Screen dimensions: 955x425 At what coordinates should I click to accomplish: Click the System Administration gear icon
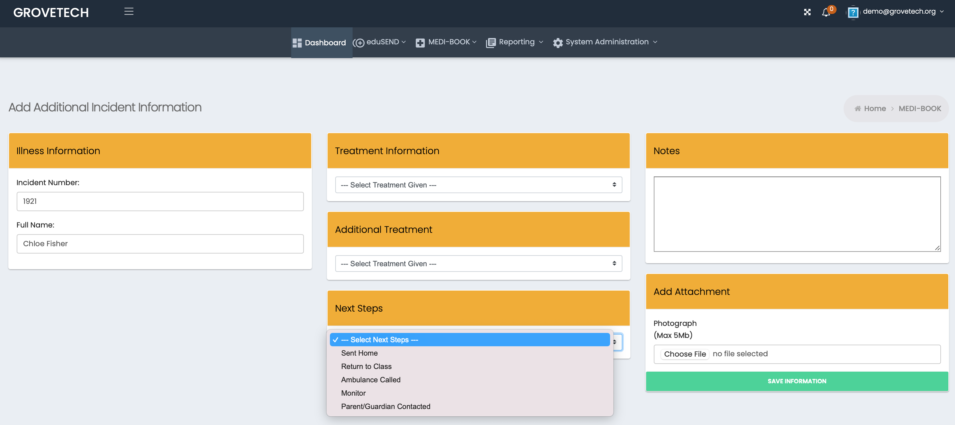(x=558, y=43)
